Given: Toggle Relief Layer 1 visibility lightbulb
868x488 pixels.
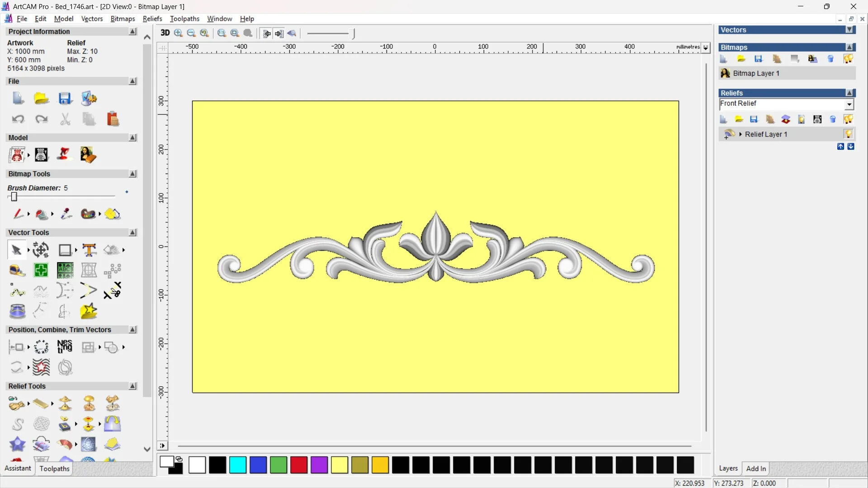Looking at the screenshot, I should coord(848,134).
